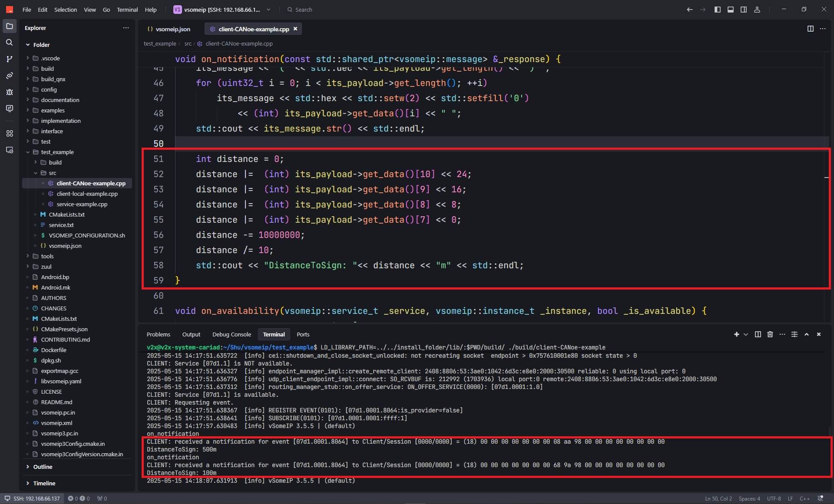The width and height of the screenshot is (834, 504).
Task: Open the Accounts icon in title bar
Action: click(757, 10)
